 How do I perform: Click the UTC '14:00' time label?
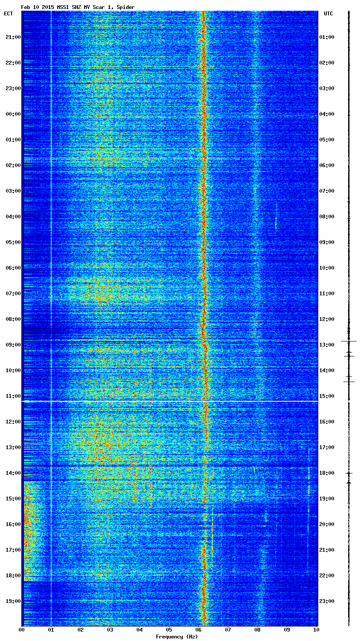tap(327, 370)
